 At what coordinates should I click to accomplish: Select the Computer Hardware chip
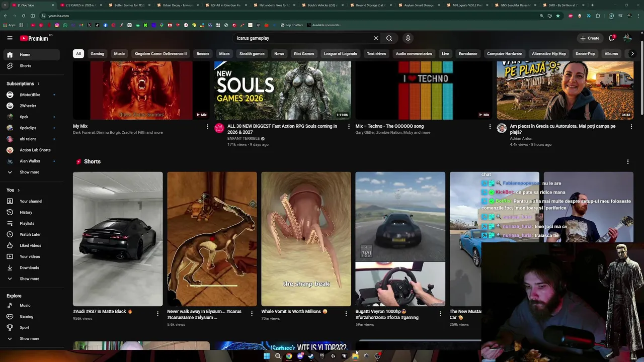pyautogui.click(x=505, y=54)
